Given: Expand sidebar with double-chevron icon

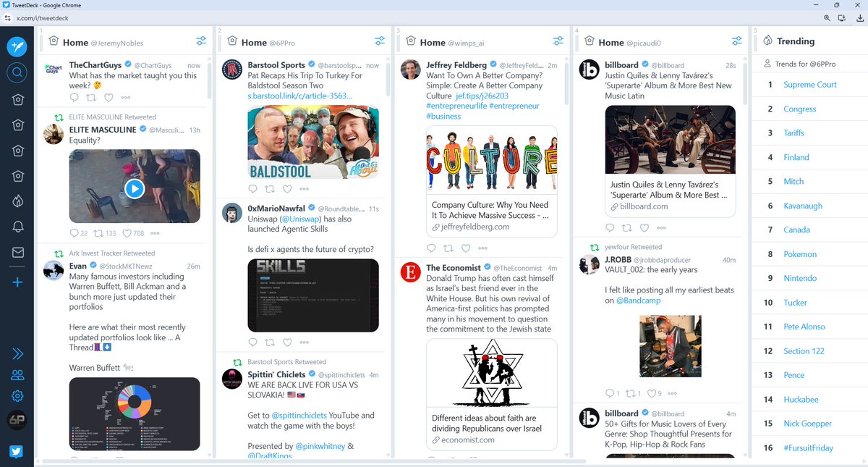Looking at the screenshot, I should [x=17, y=353].
